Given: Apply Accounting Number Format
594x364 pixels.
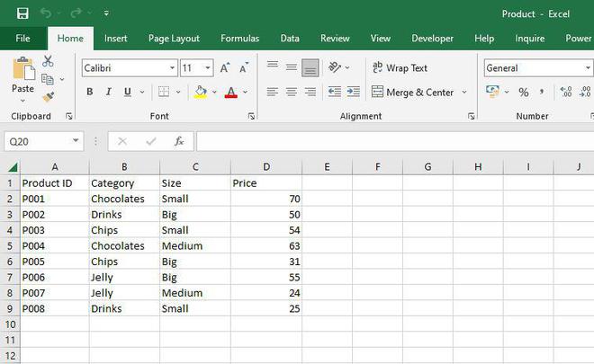Looking at the screenshot, I should click(x=492, y=92).
